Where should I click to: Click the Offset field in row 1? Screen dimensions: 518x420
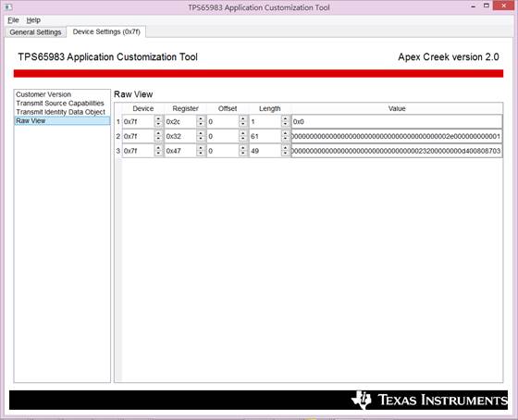click(x=223, y=121)
